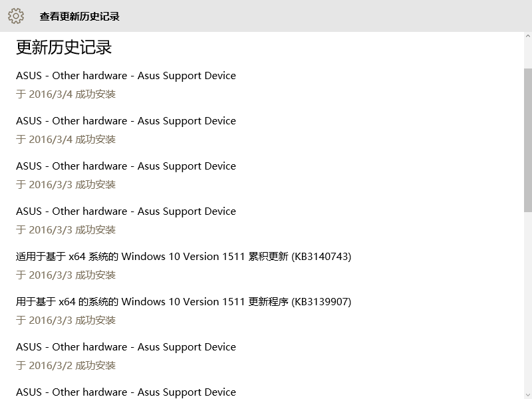Open the third ASUS Support Device update entry
The image size is (532, 399).
[x=126, y=166]
